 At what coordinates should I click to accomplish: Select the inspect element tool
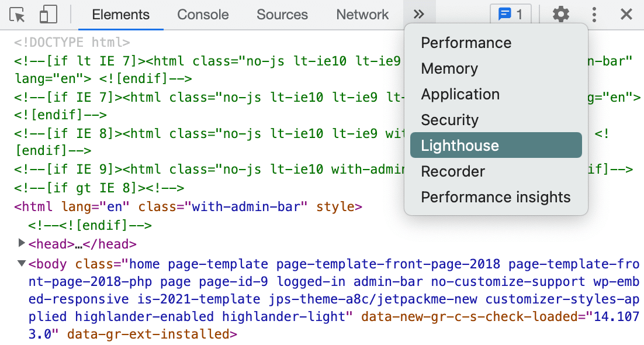tap(17, 15)
